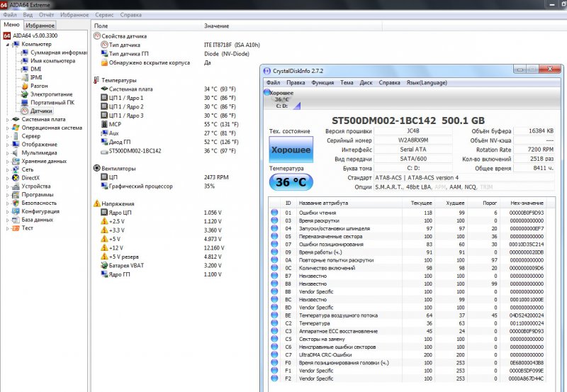567x392 pixels.
Task: Expand the Отображение tree node
Action: (x=8, y=145)
